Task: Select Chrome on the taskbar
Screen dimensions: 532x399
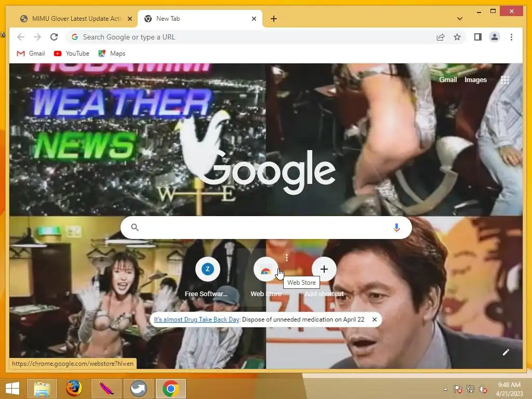Action: tap(170, 389)
